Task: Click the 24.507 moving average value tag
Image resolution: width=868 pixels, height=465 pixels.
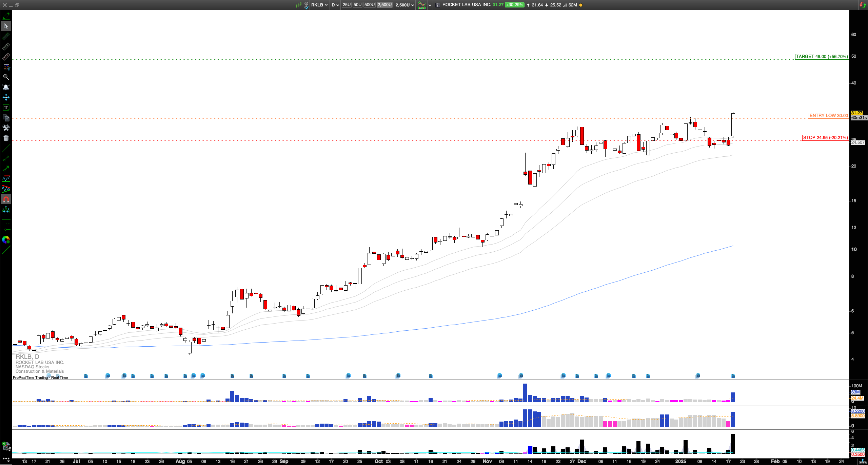Action: click(x=858, y=142)
